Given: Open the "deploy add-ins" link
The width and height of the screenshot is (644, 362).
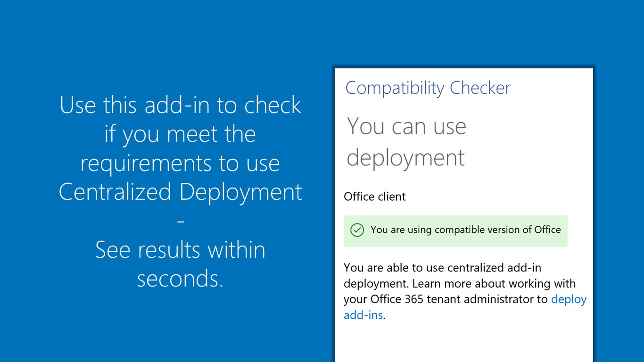Looking at the screenshot, I should tap(569, 299).
